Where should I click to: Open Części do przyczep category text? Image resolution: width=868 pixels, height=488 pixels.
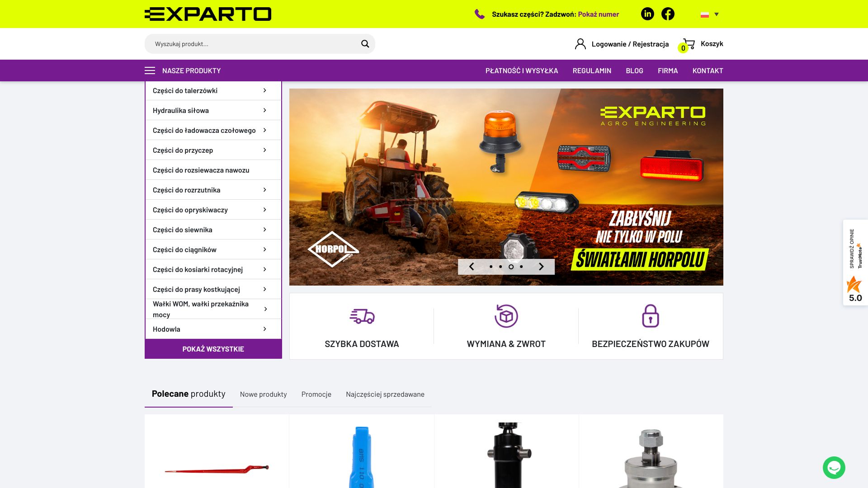tap(183, 150)
